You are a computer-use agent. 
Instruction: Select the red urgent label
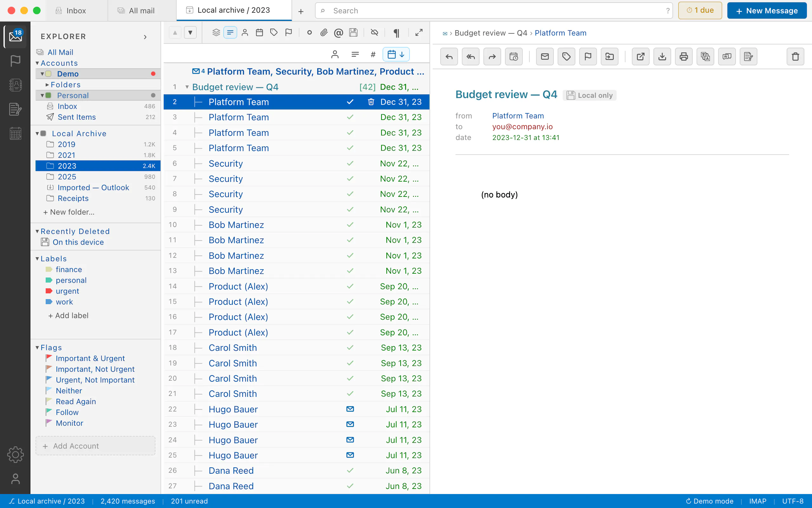[68, 291]
